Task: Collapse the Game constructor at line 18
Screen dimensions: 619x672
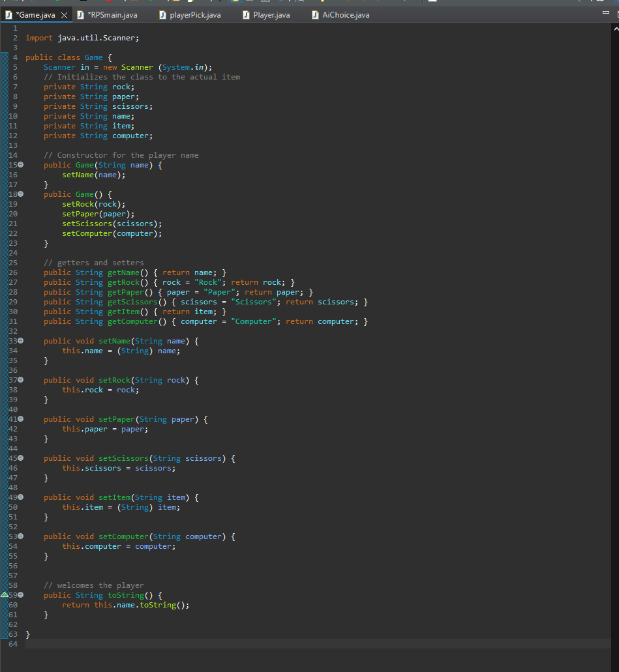Action: (20, 194)
